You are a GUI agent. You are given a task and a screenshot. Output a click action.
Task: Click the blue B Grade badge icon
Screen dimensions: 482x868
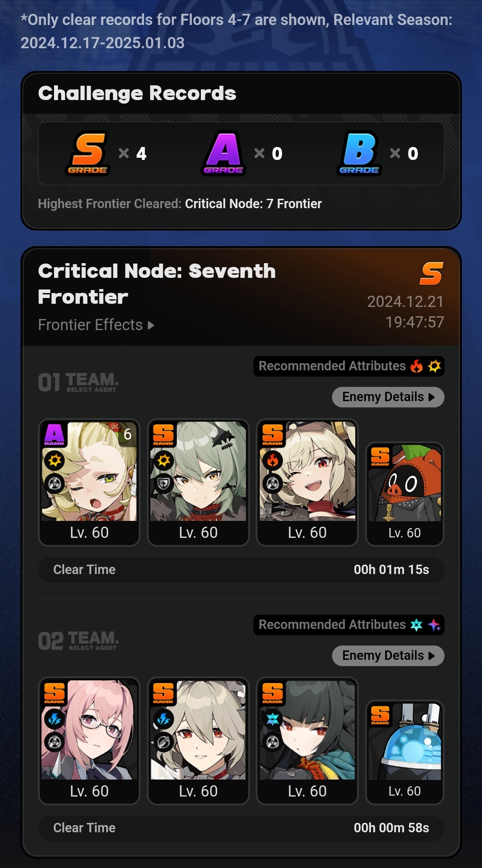pos(359,153)
